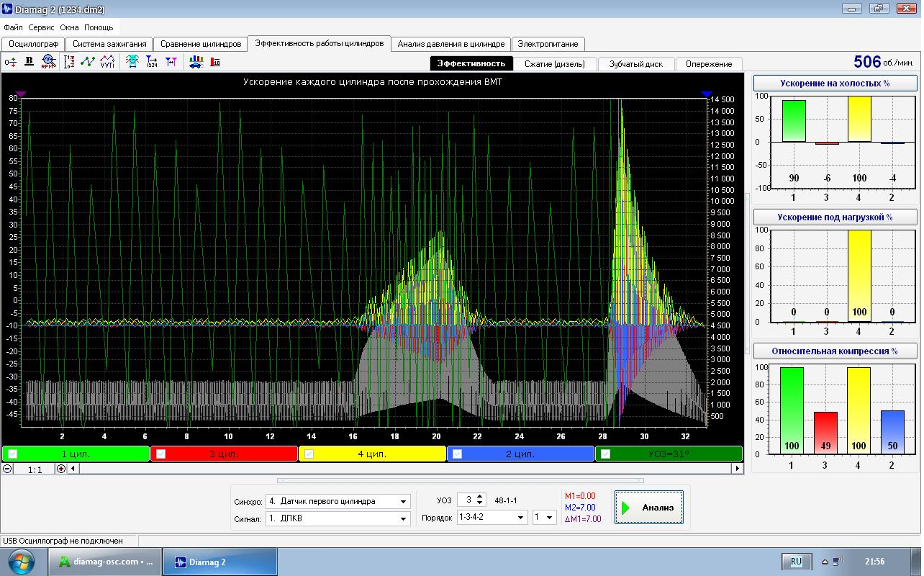The width and height of the screenshot is (924, 576).
Task: Click the Ускорение под нагрузкой % header
Action: 835,217
